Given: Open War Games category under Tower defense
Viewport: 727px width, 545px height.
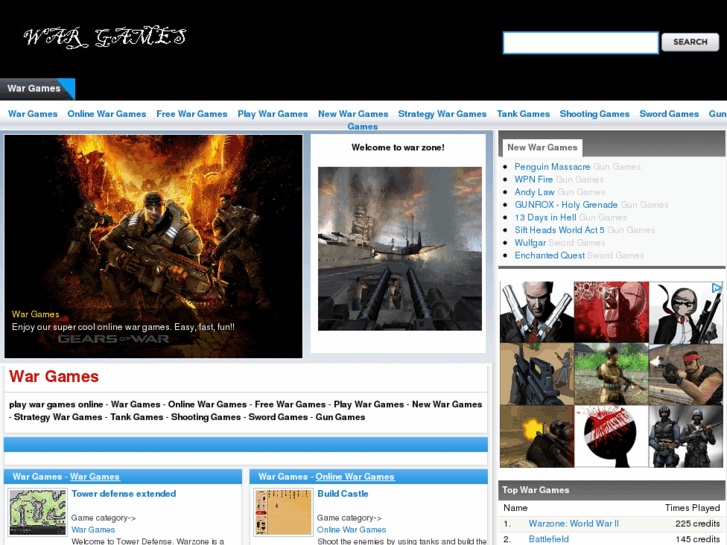Looking at the screenshot, I should click(x=93, y=529).
